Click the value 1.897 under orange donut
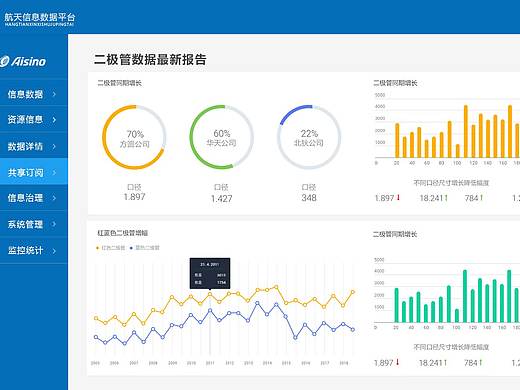Screen dimensions: 520x390 (x=134, y=197)
